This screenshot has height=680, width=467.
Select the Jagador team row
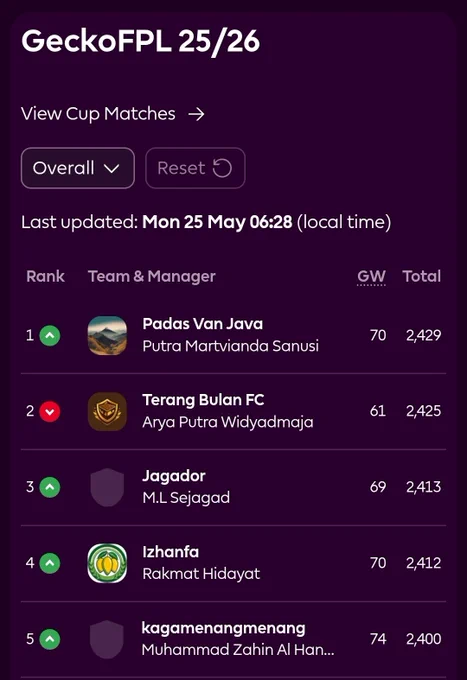click(233, 487)
